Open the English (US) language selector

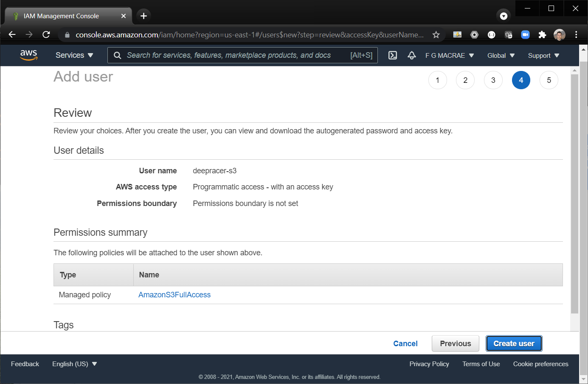tap(75, 364)
